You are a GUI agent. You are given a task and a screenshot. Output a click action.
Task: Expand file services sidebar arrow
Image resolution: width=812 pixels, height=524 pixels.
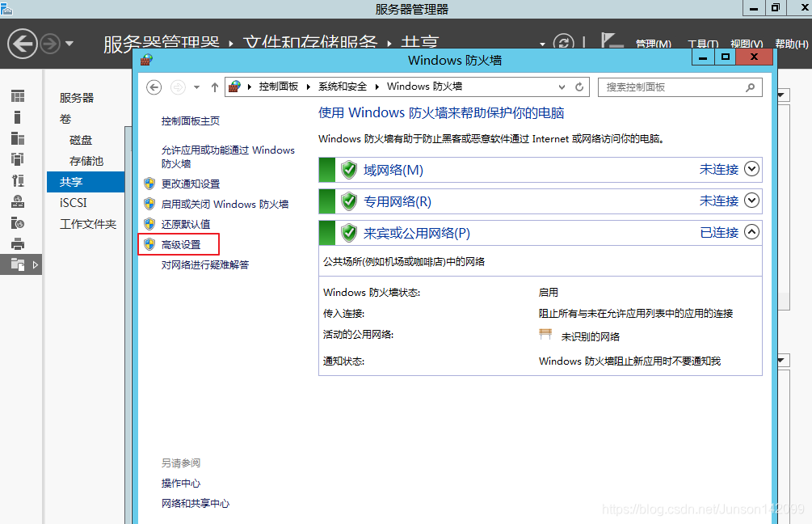[36, 265]
